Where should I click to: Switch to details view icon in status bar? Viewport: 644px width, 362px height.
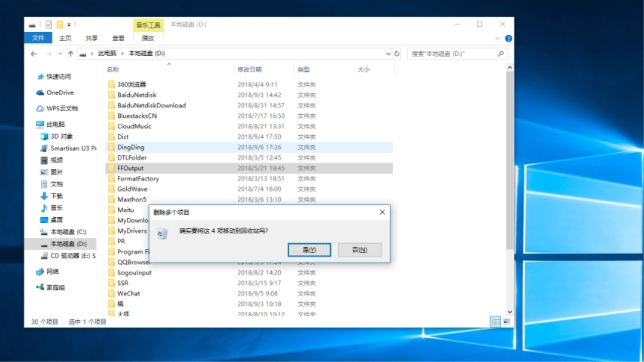495,321
